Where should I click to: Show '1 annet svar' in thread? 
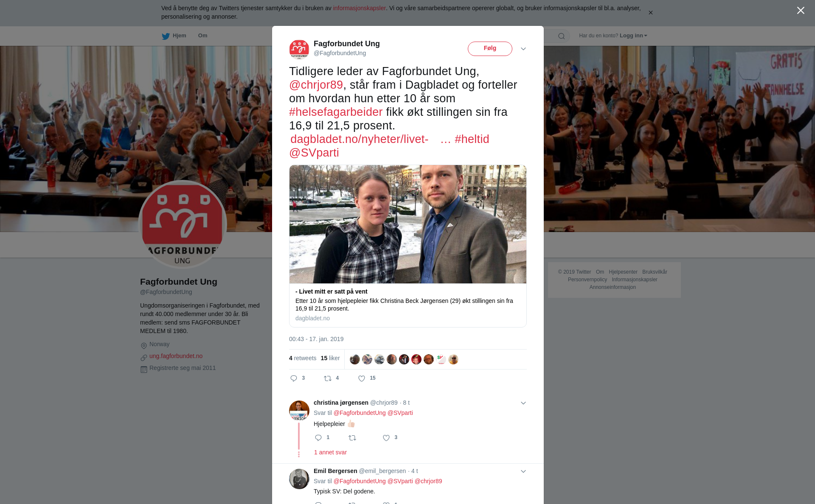[330, 452]
